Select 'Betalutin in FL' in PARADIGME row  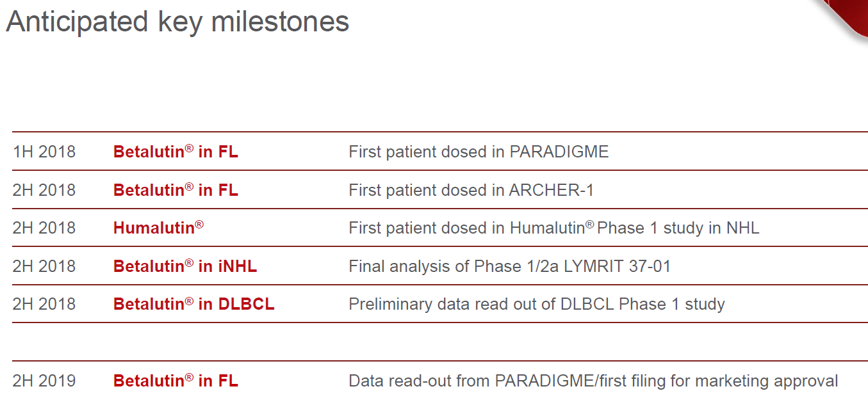176,152
